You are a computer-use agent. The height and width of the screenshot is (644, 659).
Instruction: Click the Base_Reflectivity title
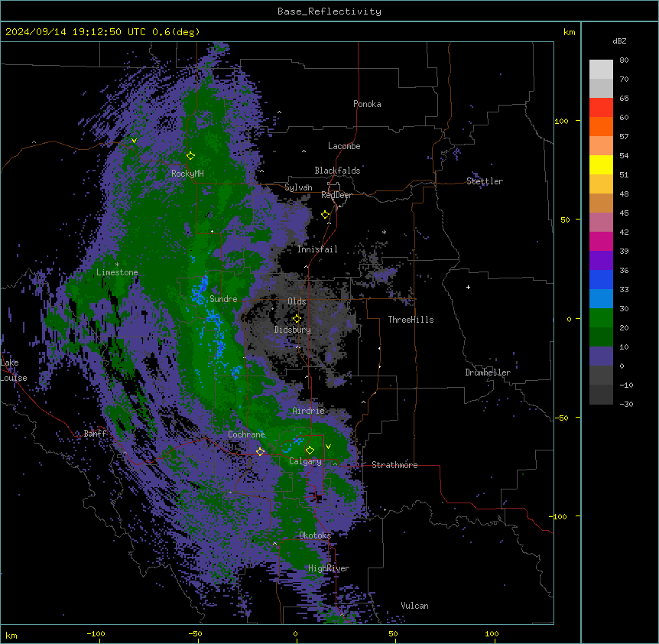[x=329, y=11]
